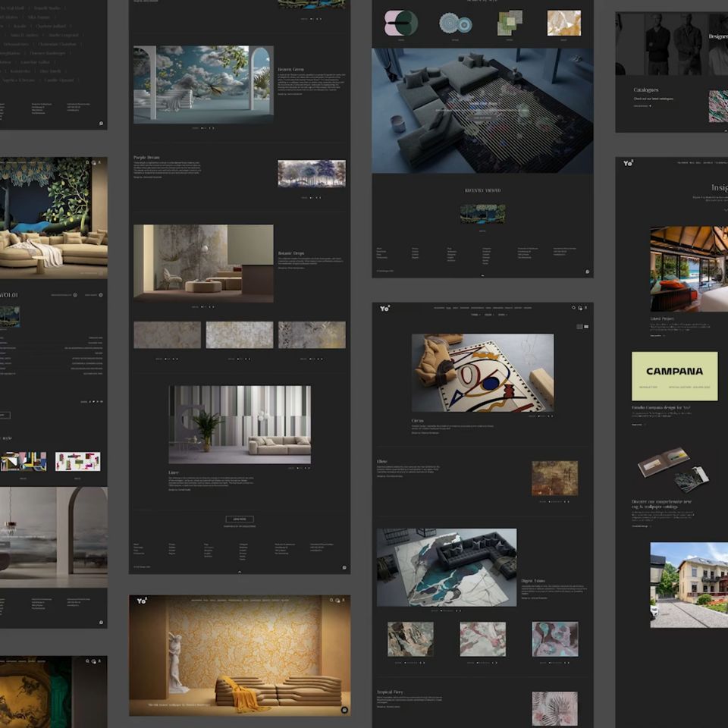Click the Recently Viewed wallpaper thumbnail

coord(482,214)
